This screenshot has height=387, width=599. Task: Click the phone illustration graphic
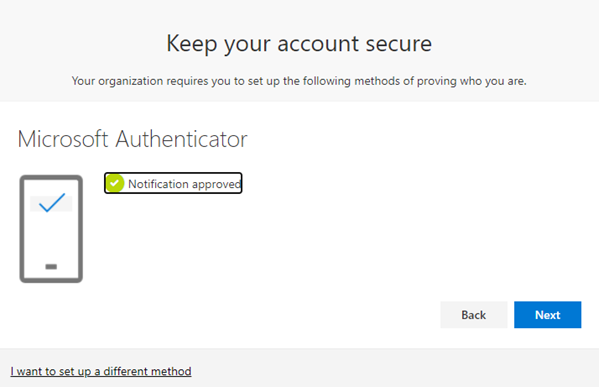click(x=51, y=229)
